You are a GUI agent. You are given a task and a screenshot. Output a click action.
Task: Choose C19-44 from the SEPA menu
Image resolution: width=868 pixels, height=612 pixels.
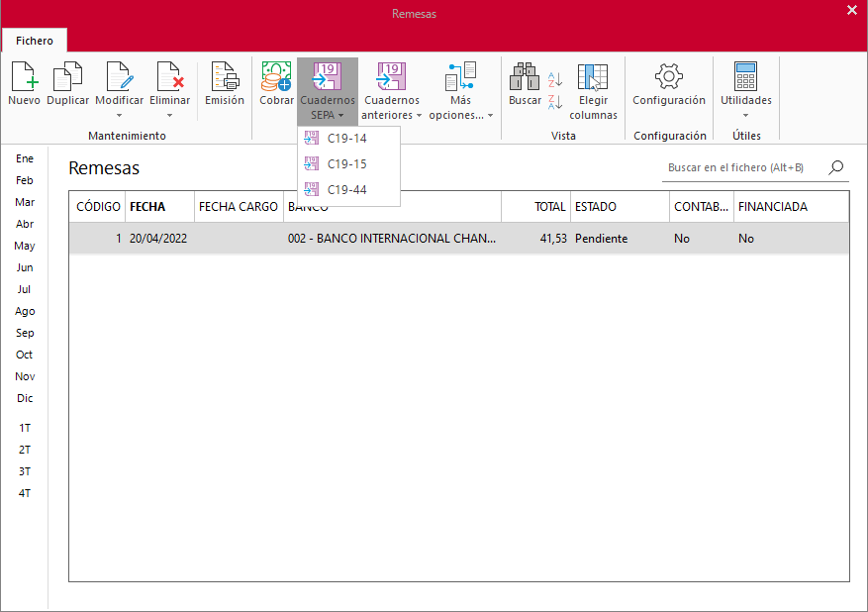(348, 189)
